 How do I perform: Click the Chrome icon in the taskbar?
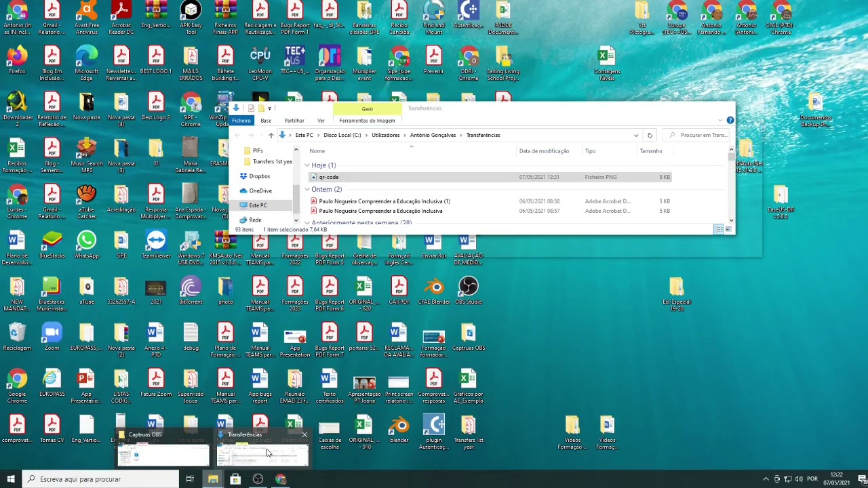click(281, 479)
